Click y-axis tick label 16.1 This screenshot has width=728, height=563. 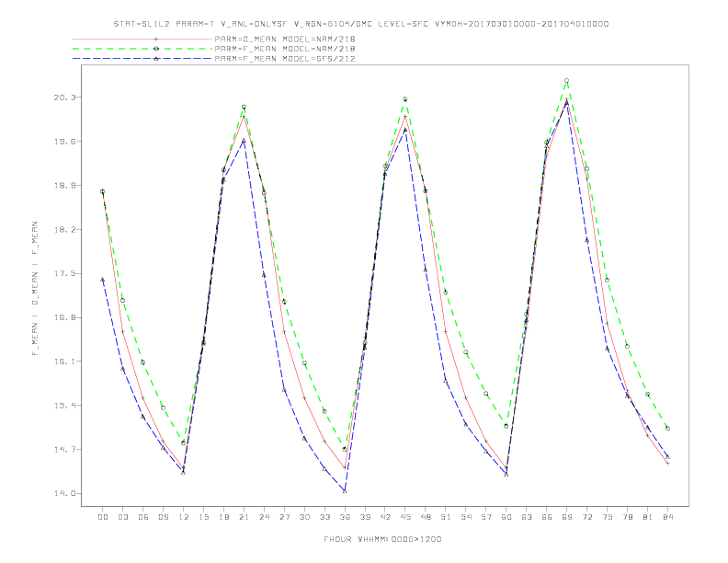(x=64, y=362)
